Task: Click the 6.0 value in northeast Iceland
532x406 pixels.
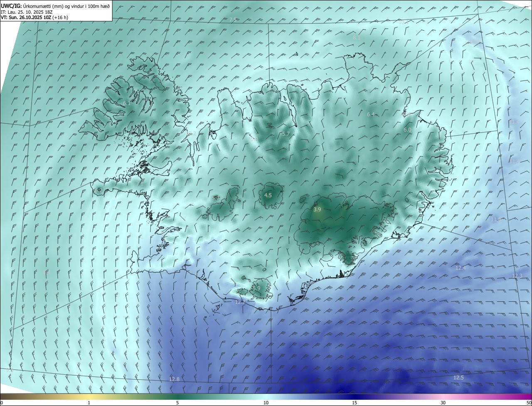Action: pos(407,130)
